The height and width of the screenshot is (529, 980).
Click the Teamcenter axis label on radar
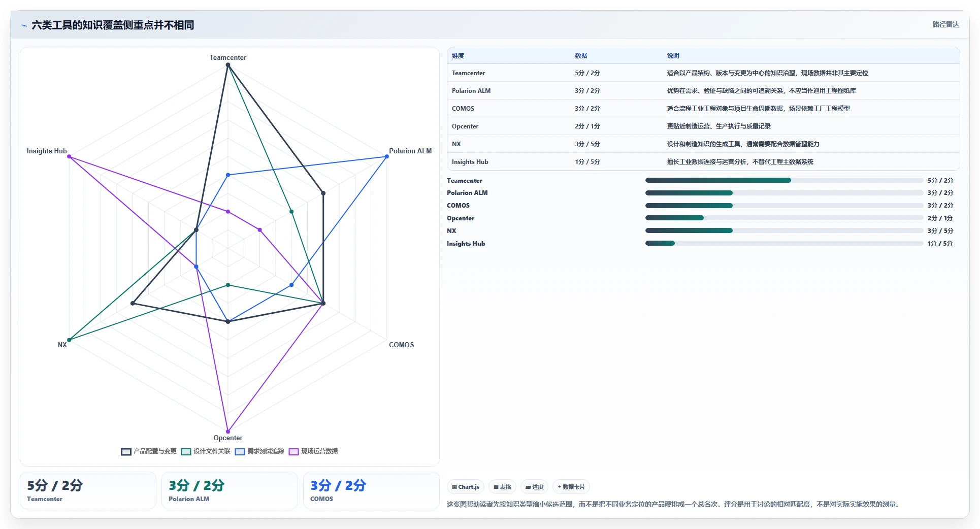pos(228,57)
